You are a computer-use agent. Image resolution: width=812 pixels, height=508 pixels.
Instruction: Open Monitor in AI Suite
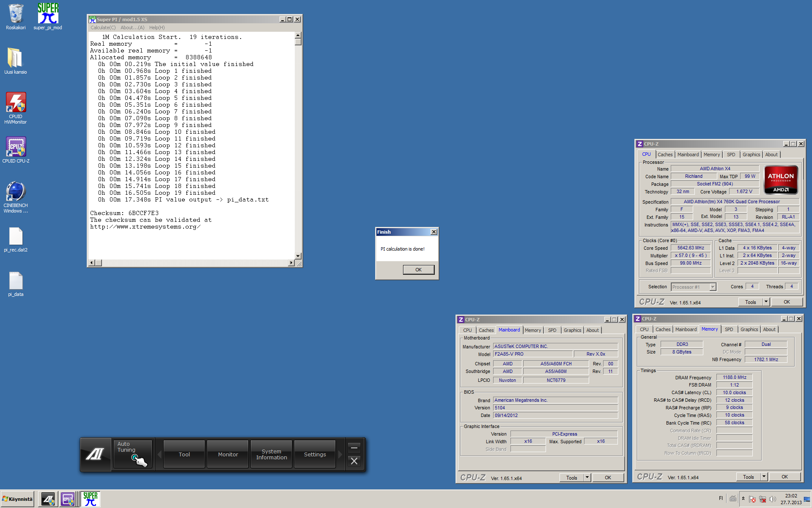click(x=228, y=454)
